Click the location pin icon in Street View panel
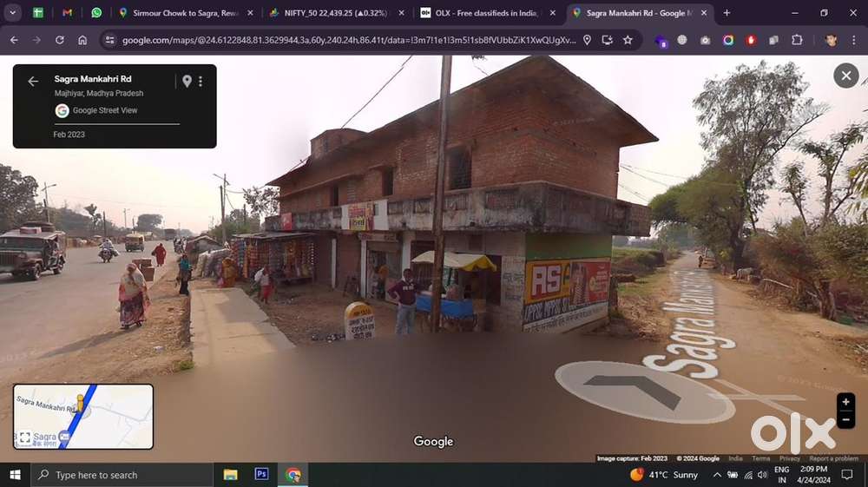The width and height of the screenshot is (868, 487). (186, 82)
